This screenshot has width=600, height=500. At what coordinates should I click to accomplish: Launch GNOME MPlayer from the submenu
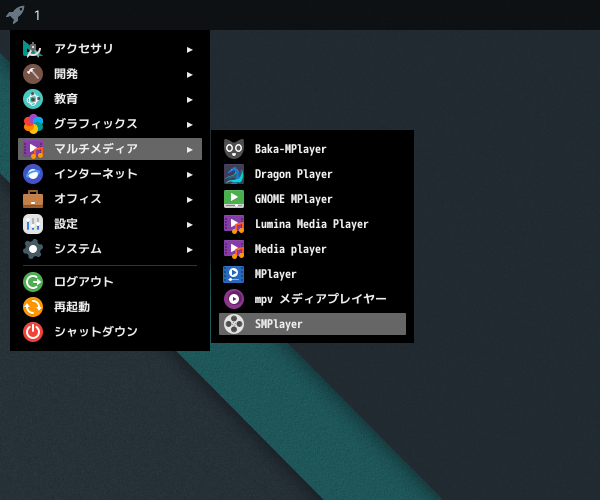tap(312, 199)
